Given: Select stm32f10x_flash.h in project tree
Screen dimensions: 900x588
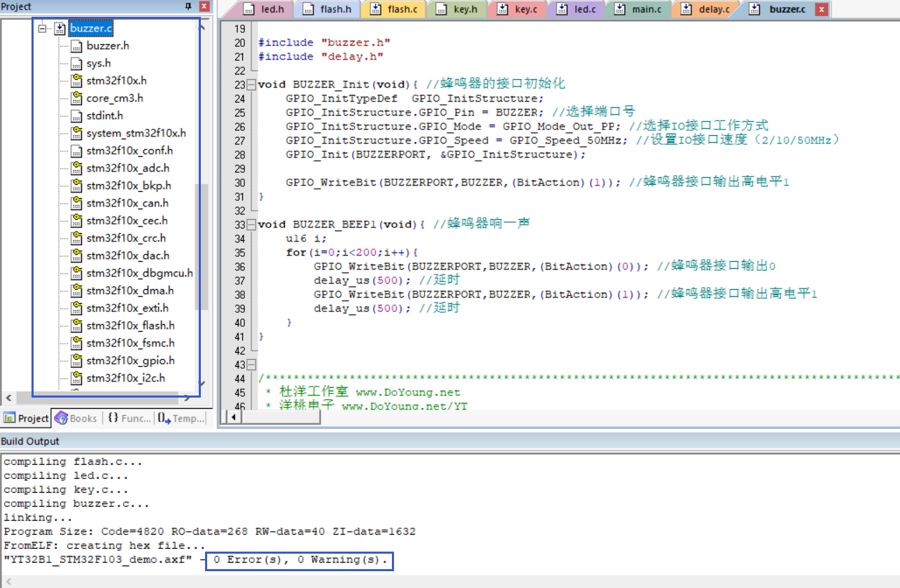Looking at the screenshot, I should coord(130,325).
